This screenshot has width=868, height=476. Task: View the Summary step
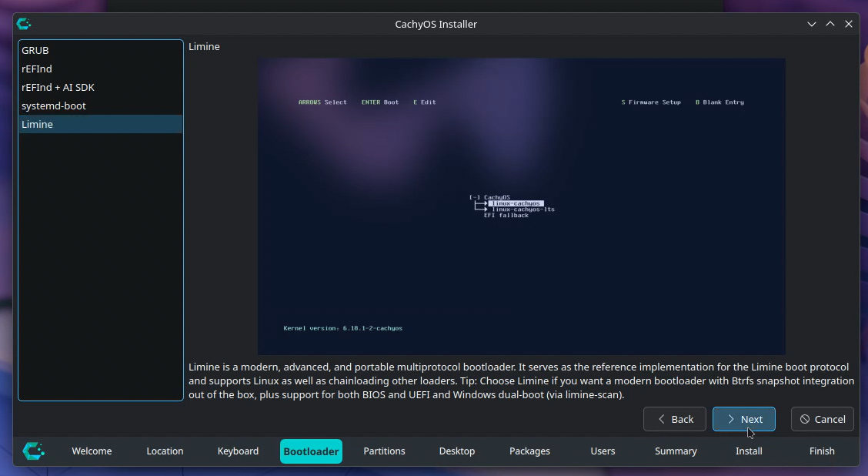coord(676,451)
